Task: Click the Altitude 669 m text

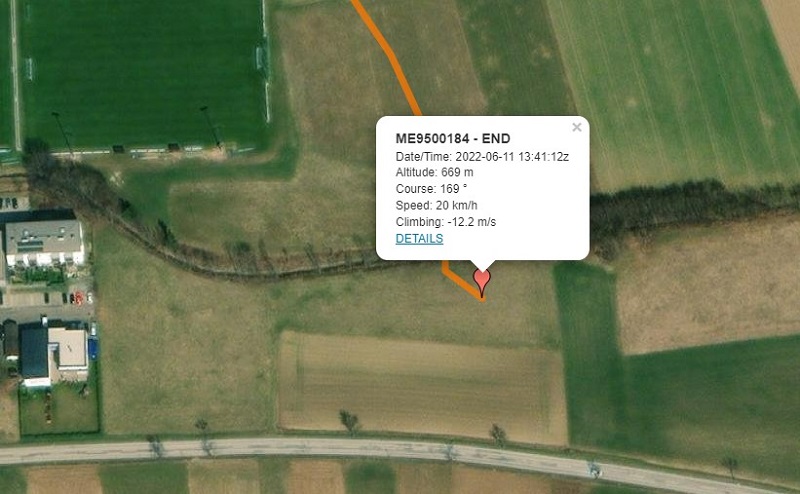Action: coord(434,172)
